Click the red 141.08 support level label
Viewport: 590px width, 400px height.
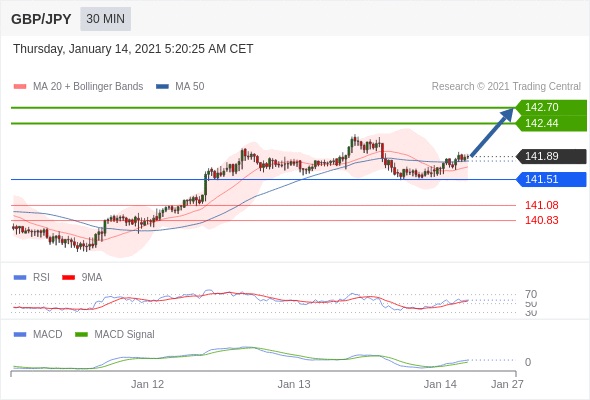click(541, 205)
